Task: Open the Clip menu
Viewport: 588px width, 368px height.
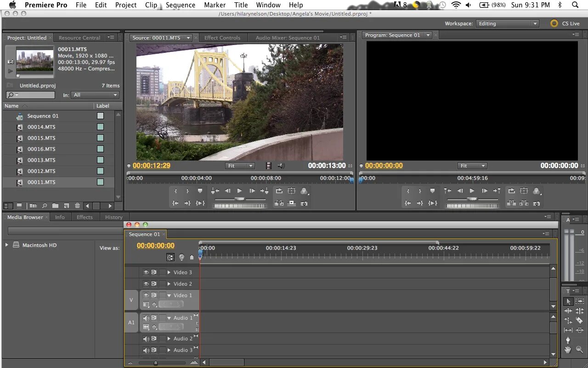Action: (151, 5)
